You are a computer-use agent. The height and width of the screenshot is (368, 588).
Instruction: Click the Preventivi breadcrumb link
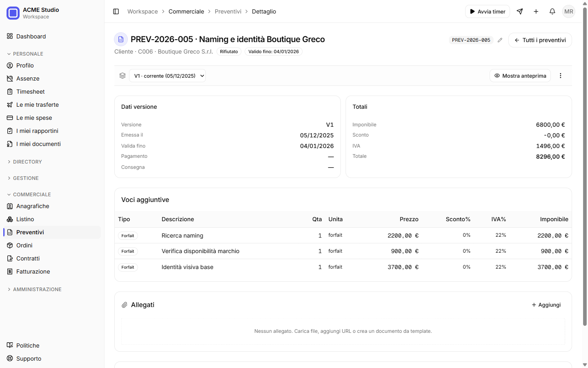tap(228, 11)
